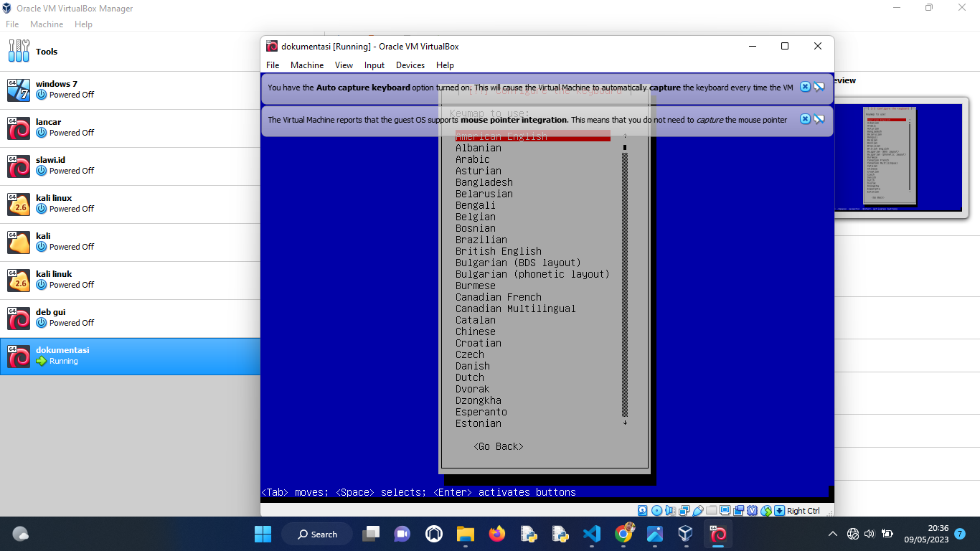Choose 'Bulgarian (BDS layout)' keymap
The height and width of the screenshot is (551, 980).
[519, 263]
